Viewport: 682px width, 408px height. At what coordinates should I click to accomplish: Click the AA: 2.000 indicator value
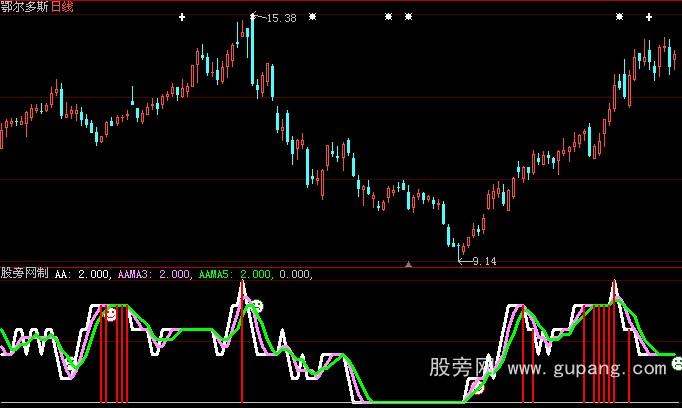tap(82, 274)
